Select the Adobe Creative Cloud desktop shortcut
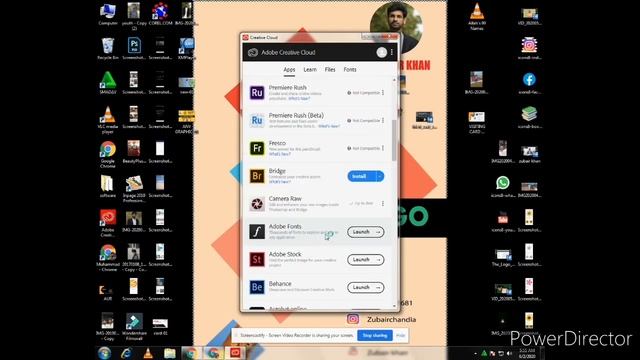The width and height of the screenshot is (640, 360). 108,223
